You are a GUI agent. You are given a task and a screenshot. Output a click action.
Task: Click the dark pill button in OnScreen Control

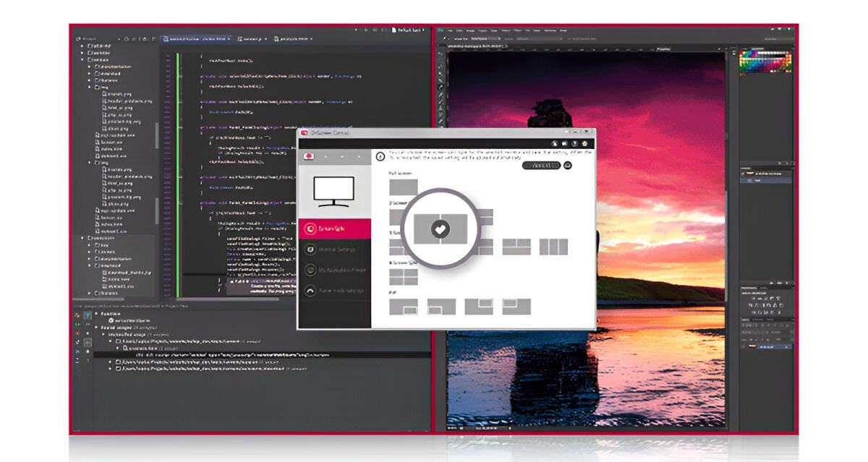tap(541, 166)
